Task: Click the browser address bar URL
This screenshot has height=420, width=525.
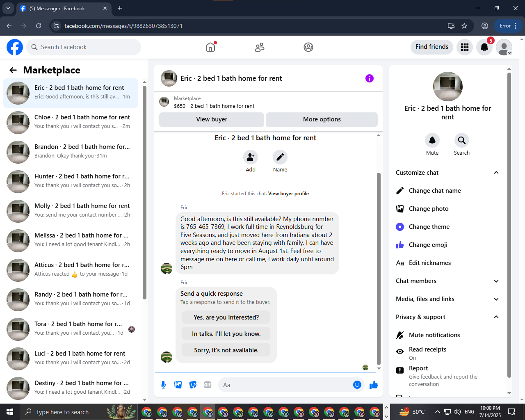Action: tap(123, 26)
